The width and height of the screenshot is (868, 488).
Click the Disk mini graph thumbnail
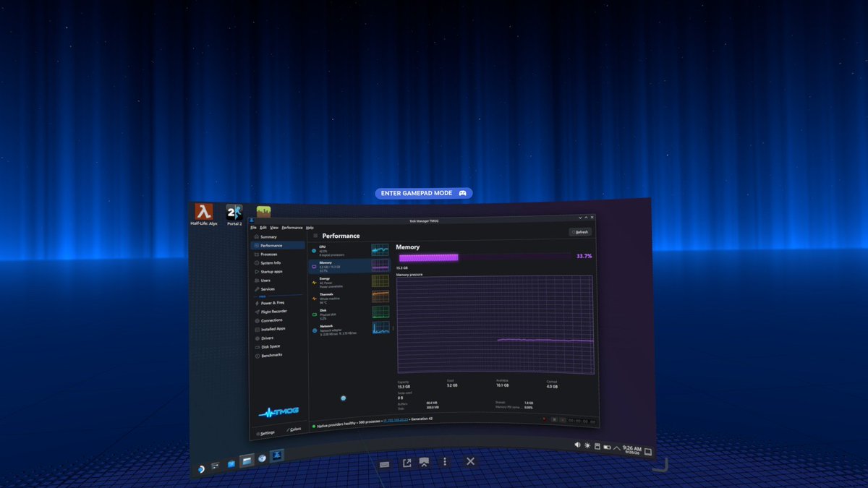[x=380, y=312]
